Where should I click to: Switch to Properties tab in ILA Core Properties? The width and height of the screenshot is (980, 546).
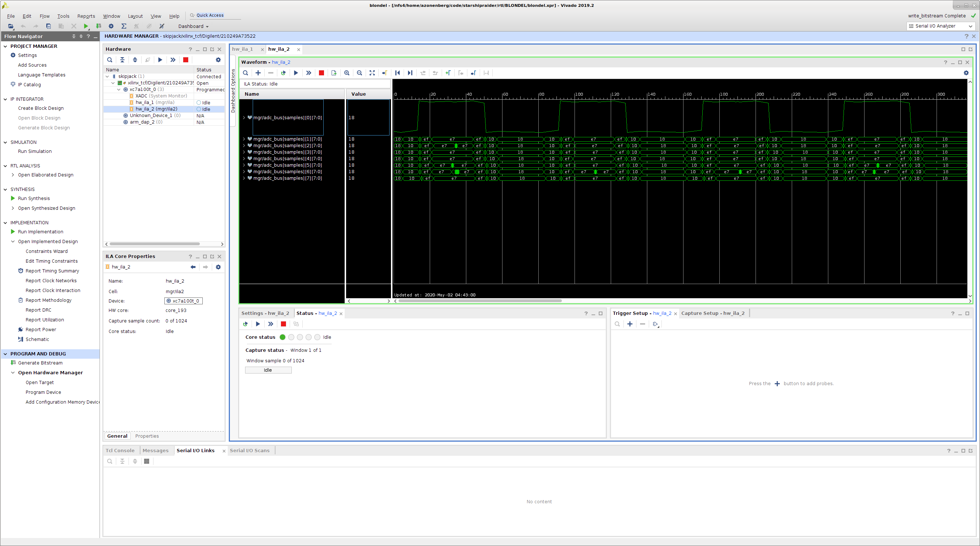147,436
